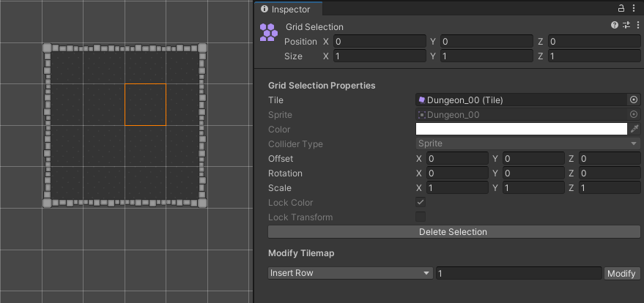This screenshot has width=644, height=303.
Task: Open the object picker for the Sprite field
Action: 634,115
